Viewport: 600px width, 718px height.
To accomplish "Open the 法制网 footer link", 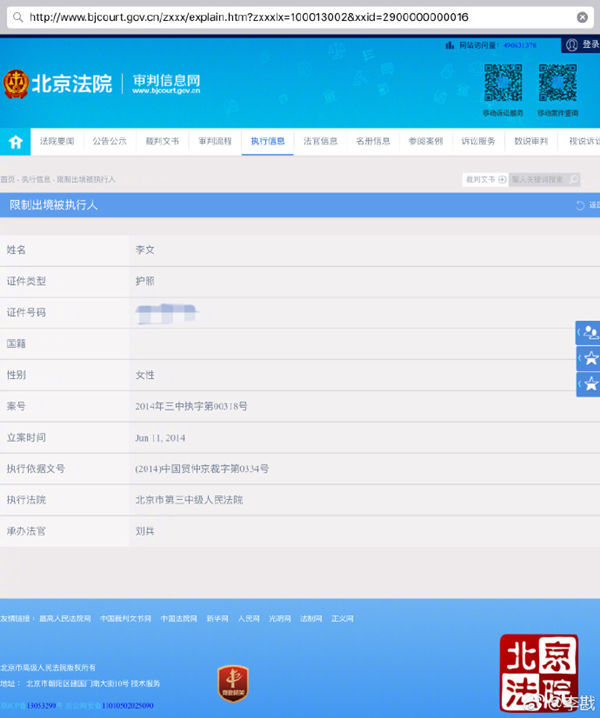I will point(311,619).
